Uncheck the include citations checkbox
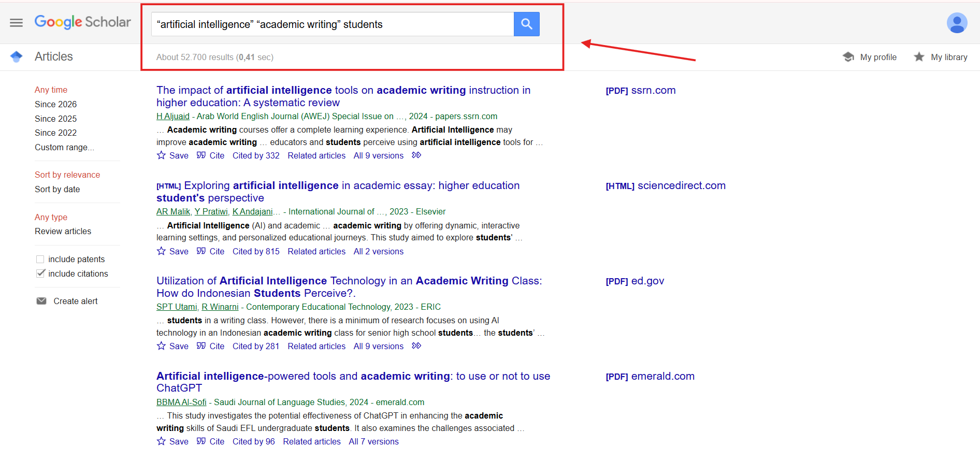Image resolution: width=980 pixels, height=460 pixels. coord(40,274)
